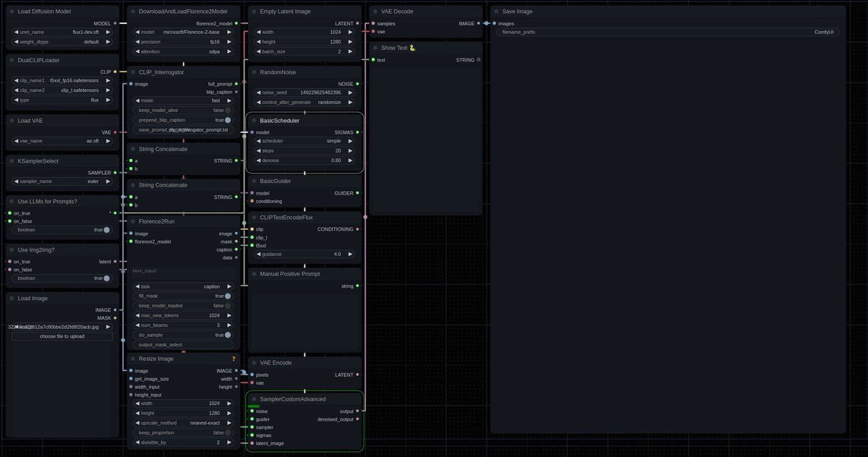Viewport: 868px width, 457px height.
Task: Open the attention sdpa selector
Action: click(x=183, y=52)
